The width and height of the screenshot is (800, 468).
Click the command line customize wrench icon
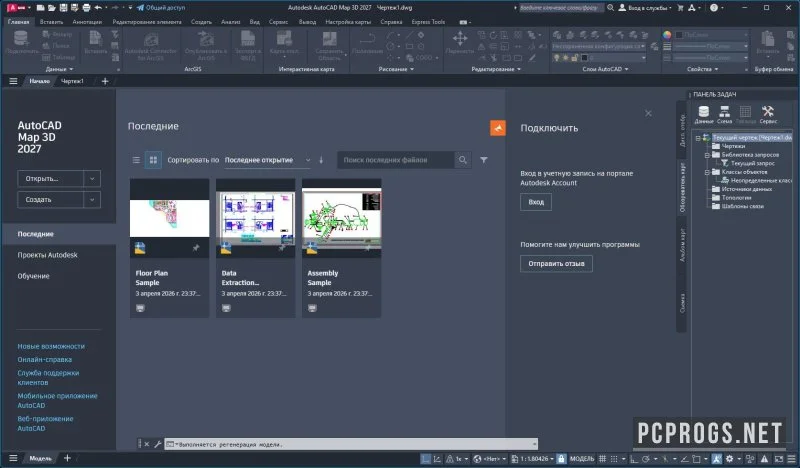(x=158, y=444)
